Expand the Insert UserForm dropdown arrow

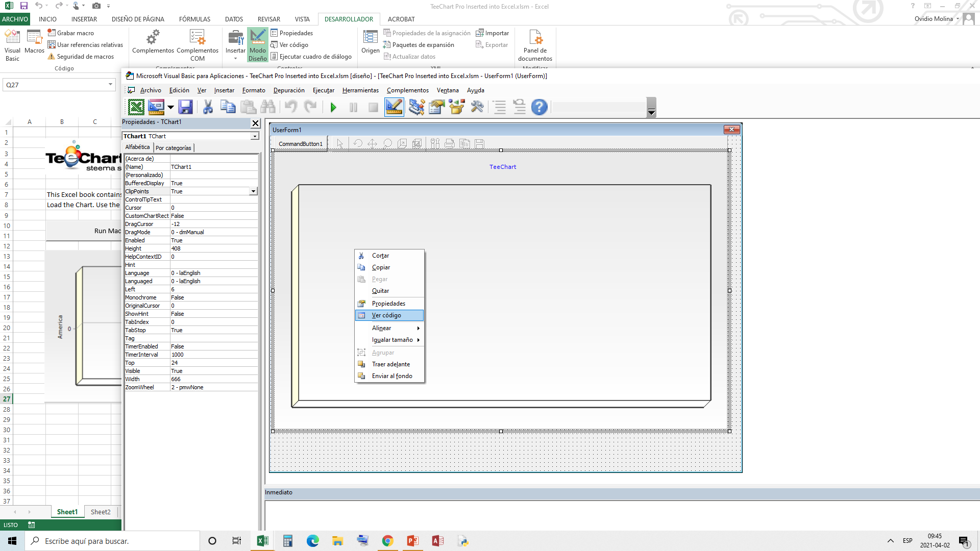[x=170, y=107]
